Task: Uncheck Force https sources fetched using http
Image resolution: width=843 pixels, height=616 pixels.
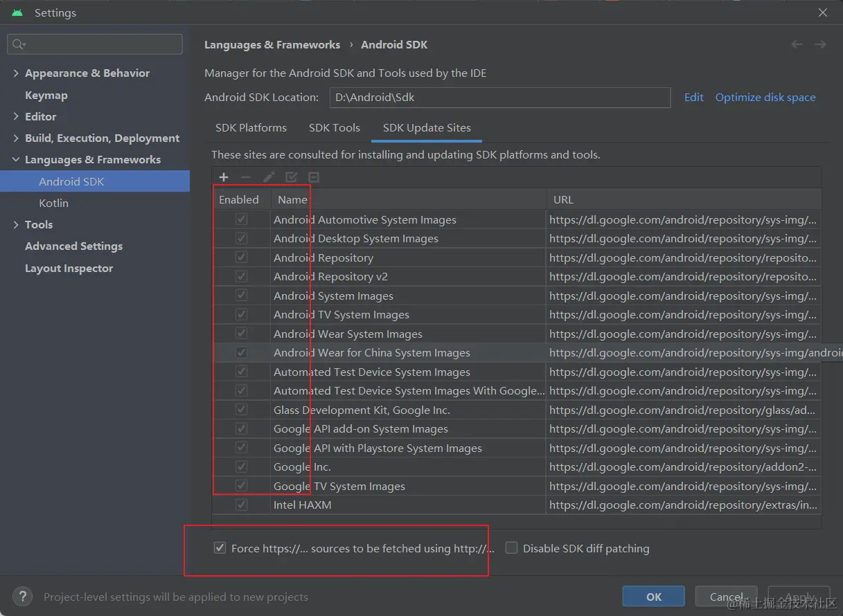Action: [220, 547]
